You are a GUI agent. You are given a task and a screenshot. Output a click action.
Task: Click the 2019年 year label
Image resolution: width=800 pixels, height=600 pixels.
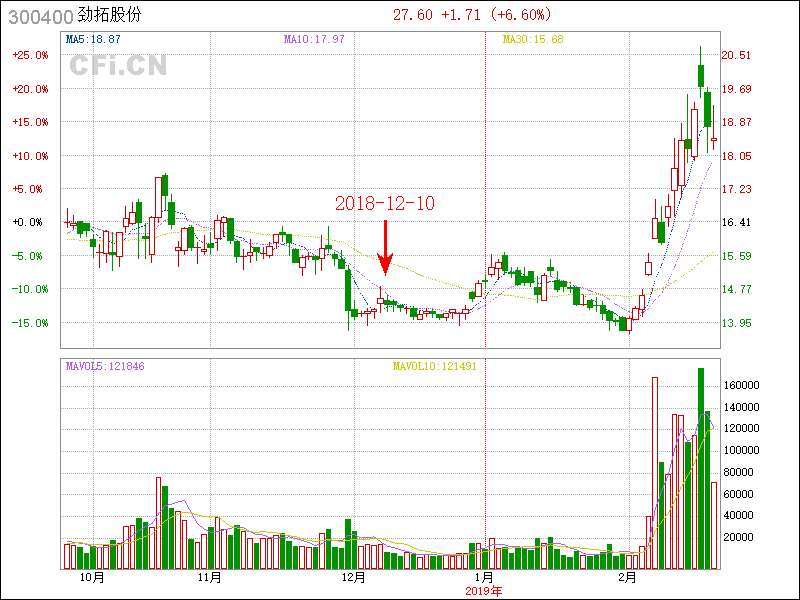click(x=484, y=591)
